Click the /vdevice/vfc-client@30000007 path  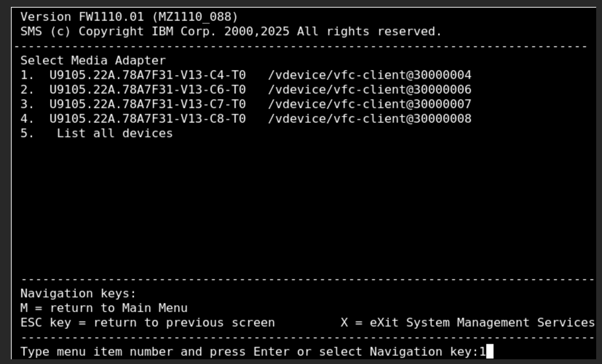click(x=370, y=104)
